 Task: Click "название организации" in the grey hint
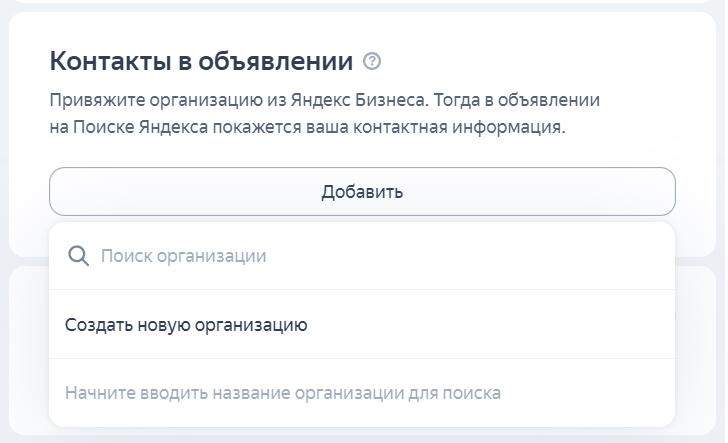(304, 393)
